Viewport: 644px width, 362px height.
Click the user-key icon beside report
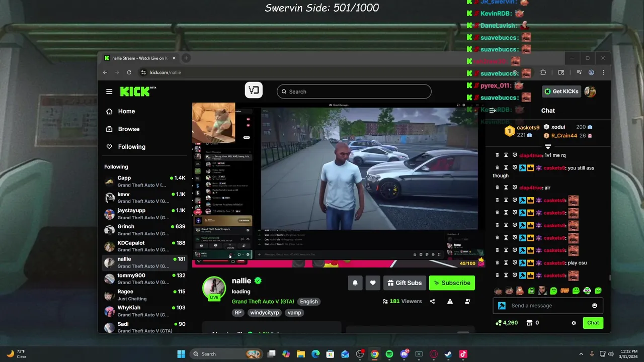[467, 301]
